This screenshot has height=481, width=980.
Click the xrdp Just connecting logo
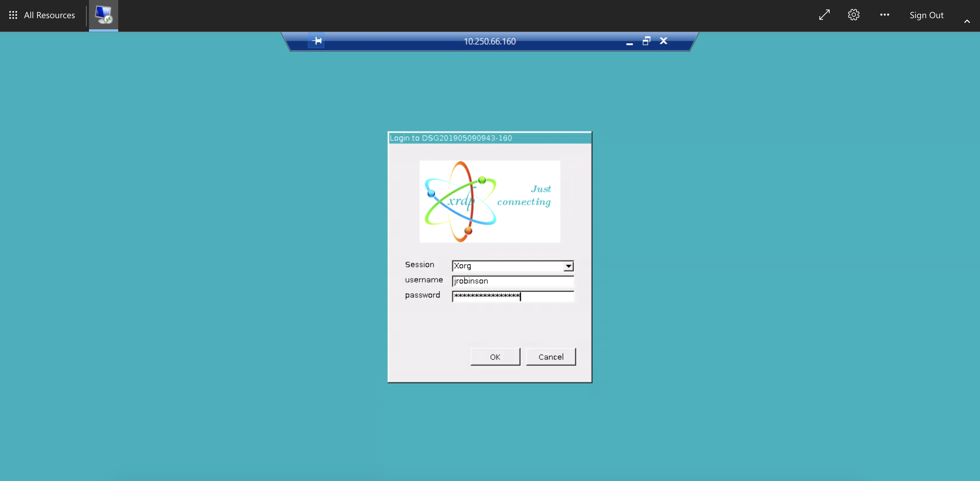coord(490,201)
